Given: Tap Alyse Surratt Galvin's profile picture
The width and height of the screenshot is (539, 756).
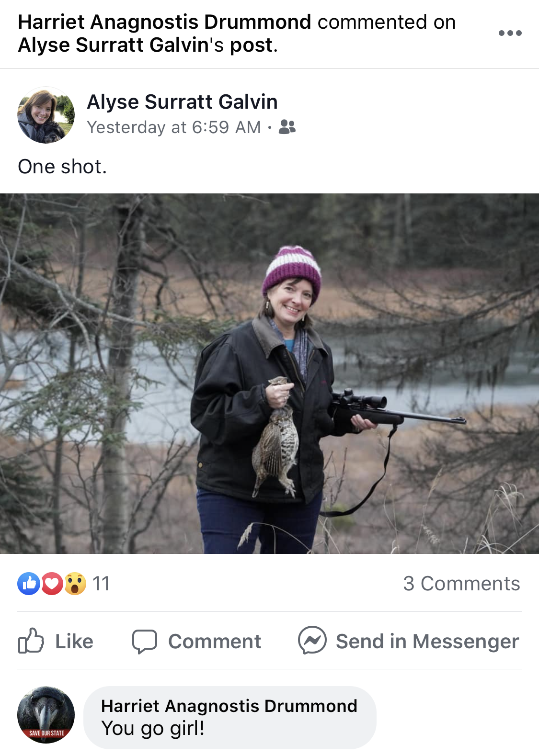Looking at the screenshot, I should coord(46,115).
